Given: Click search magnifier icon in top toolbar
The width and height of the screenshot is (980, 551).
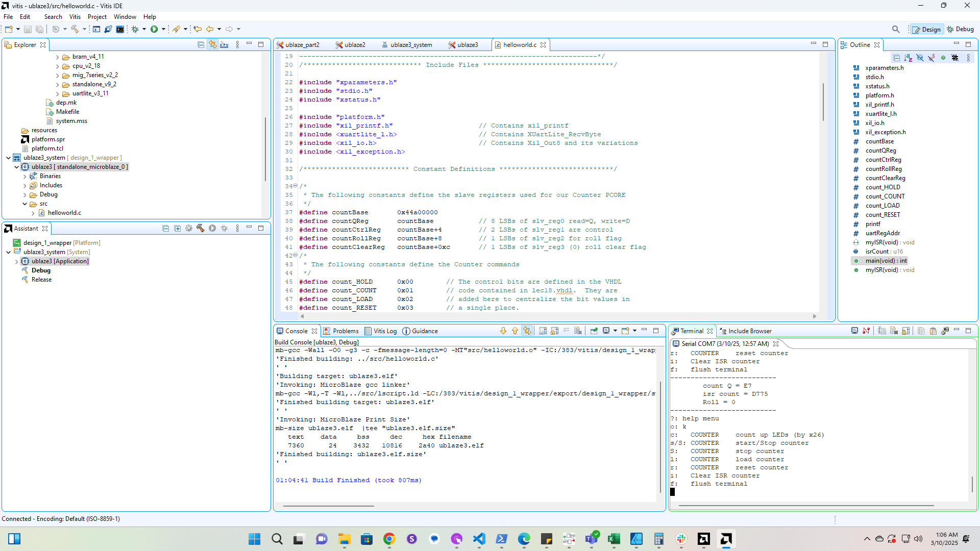Looking at the screenshot, I should coord(896,29).
